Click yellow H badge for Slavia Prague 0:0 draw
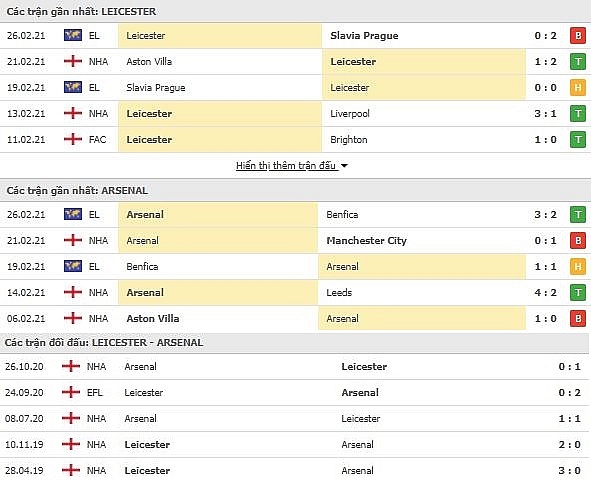591x487 pixels. coord(578,87)
